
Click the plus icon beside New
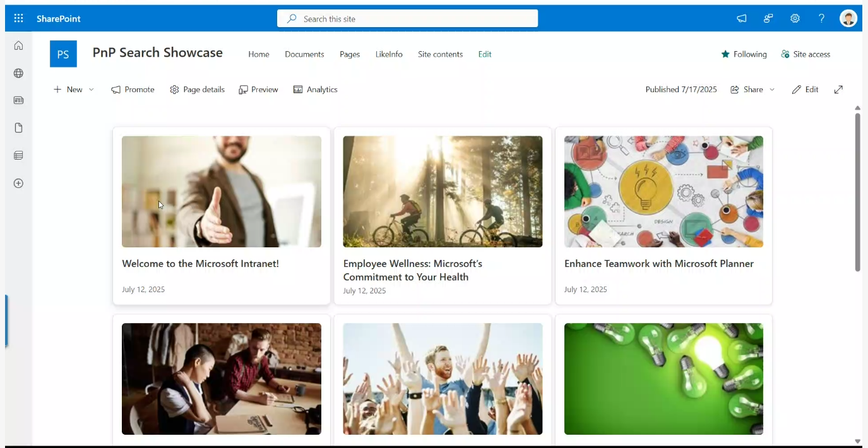[x=57, y=90]
